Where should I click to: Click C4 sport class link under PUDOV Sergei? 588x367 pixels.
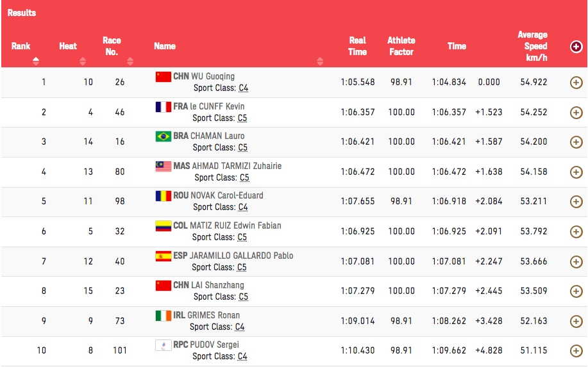click(x=242, y=357)
